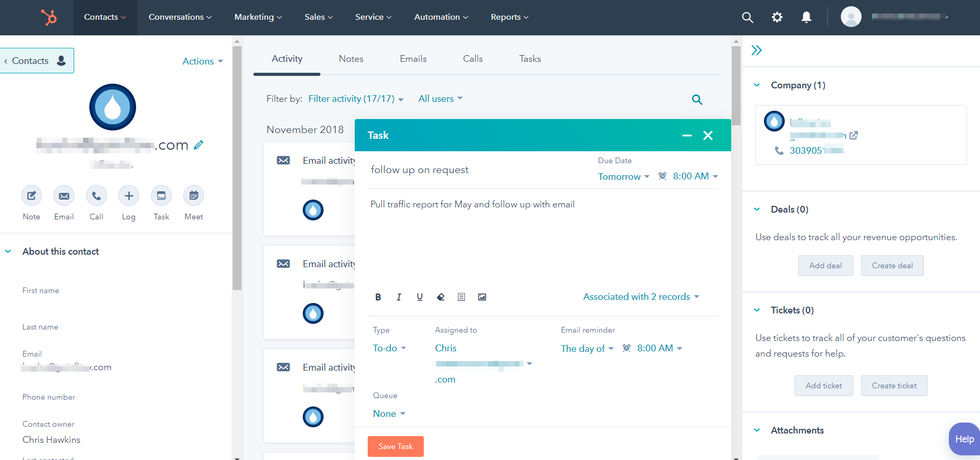980x460 pixels.
Task: Open the Type To-do dropdown
Action: click(389, 348)
